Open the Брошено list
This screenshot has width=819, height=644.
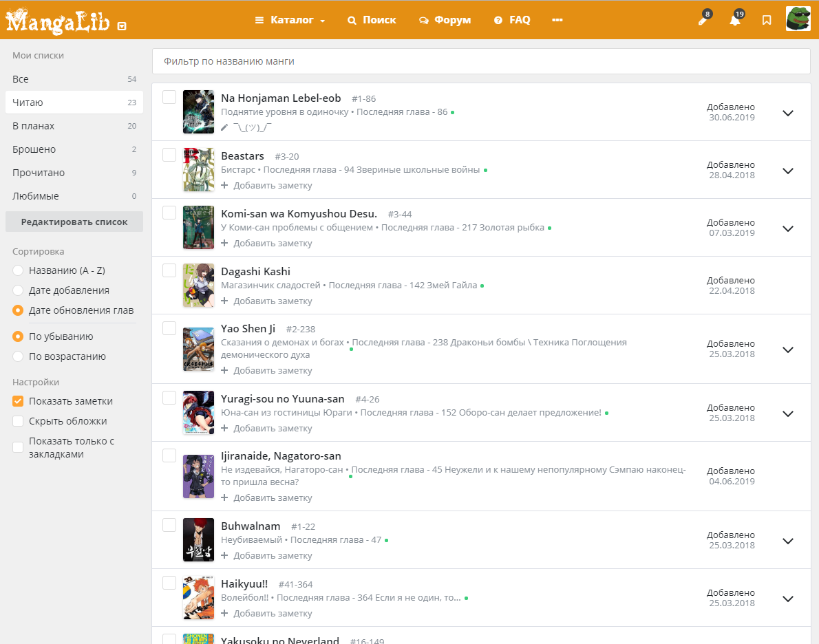point(74,149)
